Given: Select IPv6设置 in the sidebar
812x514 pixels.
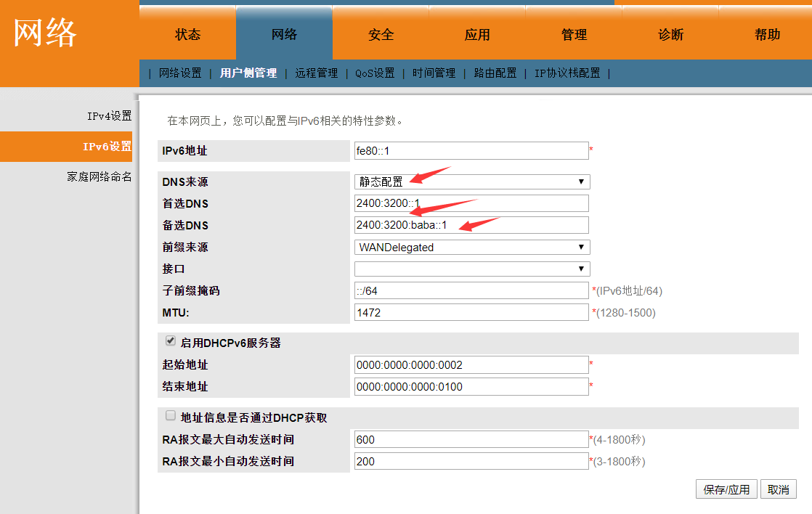Looking at the screenshot, I should coord(66,147).
